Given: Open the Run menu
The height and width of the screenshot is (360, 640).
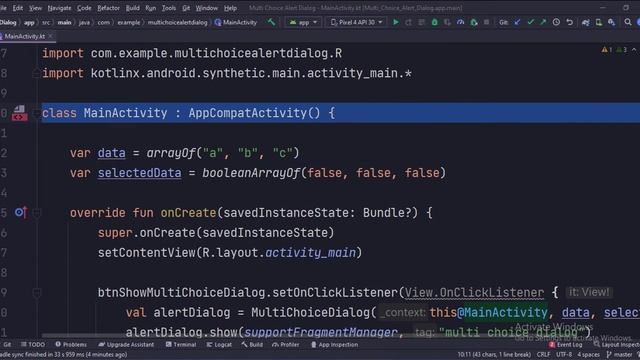Looking at the screenshot, I should (151, 8).
